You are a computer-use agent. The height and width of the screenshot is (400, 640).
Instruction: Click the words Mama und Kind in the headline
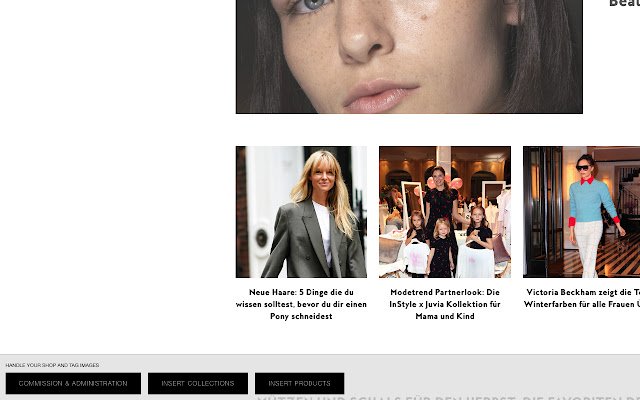(x=445, y=316)
